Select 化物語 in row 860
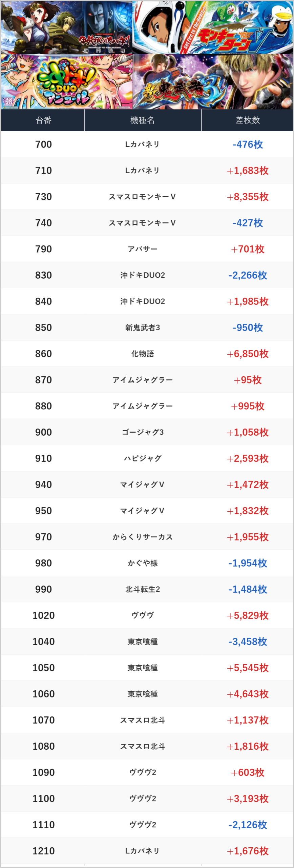The height and width of the screenshot is (868, 294). click(142, 354)
